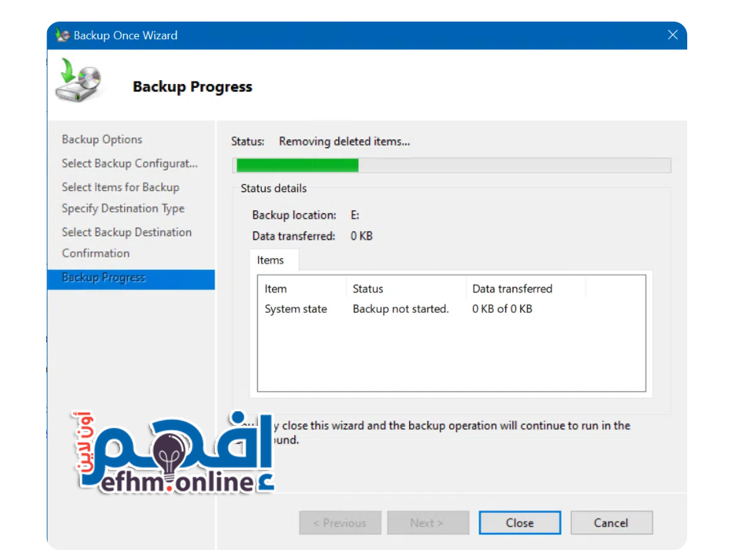Viewport: 735px width, 560px height.
Task: Click the disabled Previous button
Action: (x=340, y=523)
